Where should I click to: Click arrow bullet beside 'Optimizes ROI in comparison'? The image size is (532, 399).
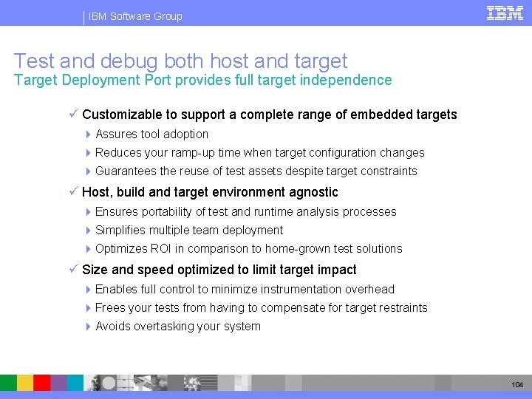pos(88,249)
